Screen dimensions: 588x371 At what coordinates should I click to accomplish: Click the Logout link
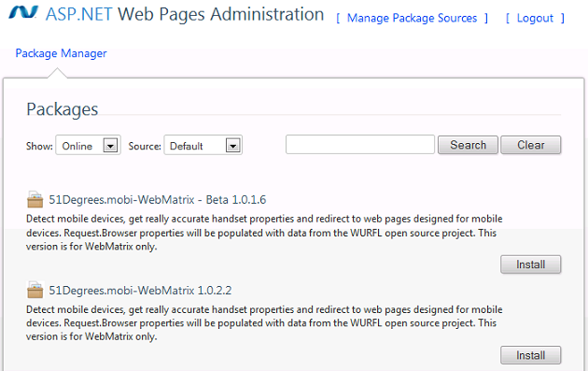pos(535,18)
